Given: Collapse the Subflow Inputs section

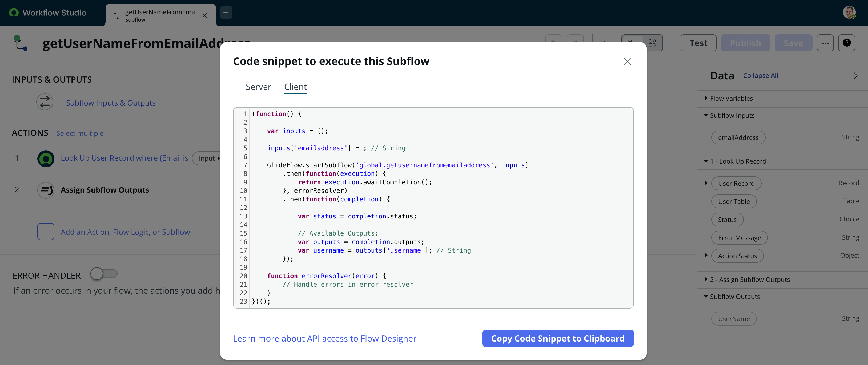Looking at the screenshot, I should click(706, 115).
